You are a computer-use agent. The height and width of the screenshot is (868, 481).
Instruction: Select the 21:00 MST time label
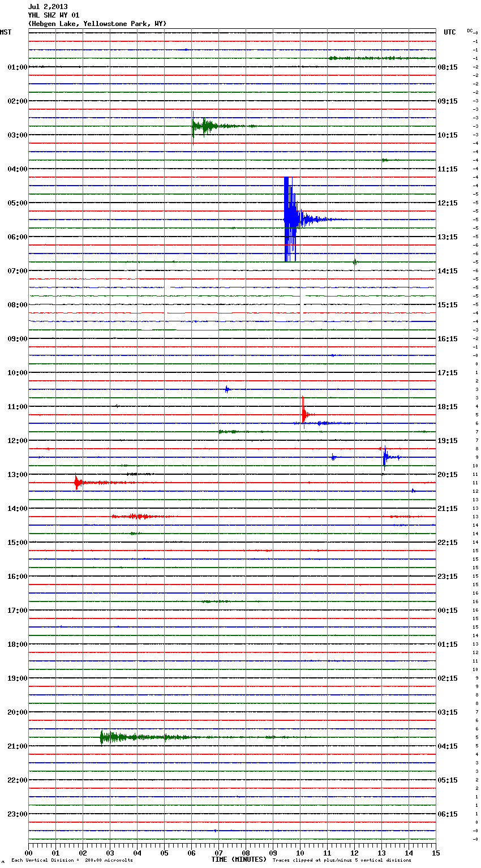(x=18, y=746)
